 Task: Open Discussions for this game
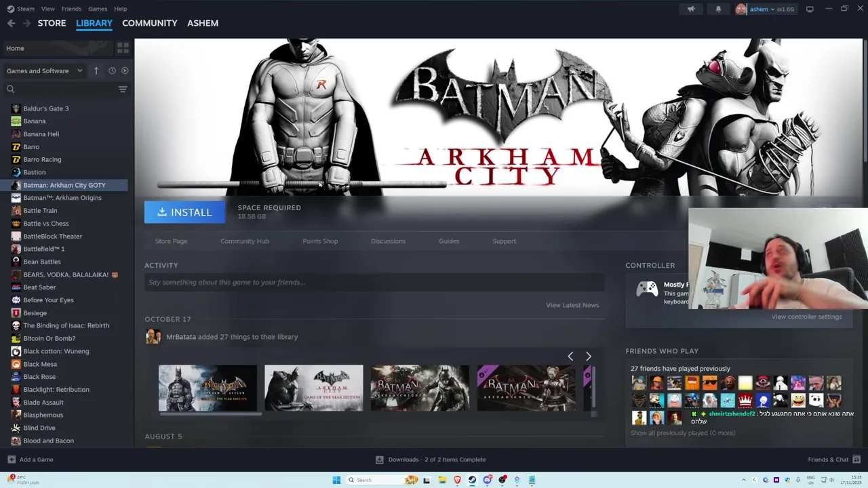(388, 241)
